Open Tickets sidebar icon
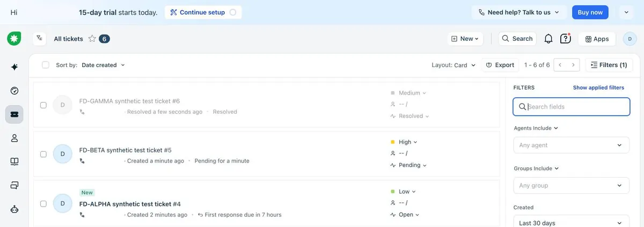Image resolution: width=644 pixels, height=227 pixels. pyautogui.click(x=14, y=114)
